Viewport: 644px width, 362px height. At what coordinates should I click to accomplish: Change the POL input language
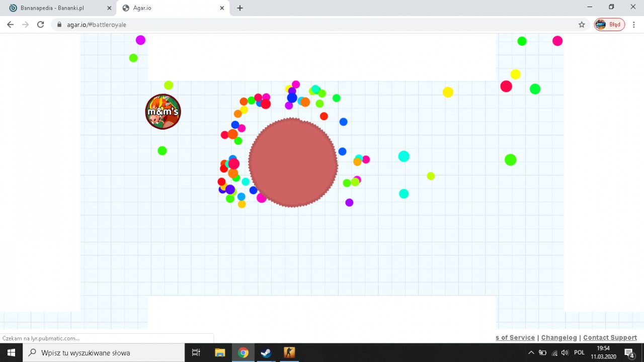(579, 352)
